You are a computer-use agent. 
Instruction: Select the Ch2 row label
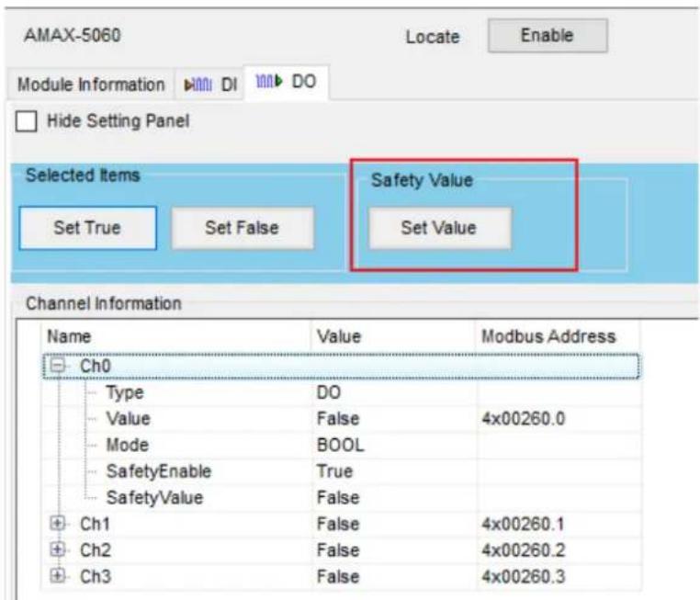[96, 550]
